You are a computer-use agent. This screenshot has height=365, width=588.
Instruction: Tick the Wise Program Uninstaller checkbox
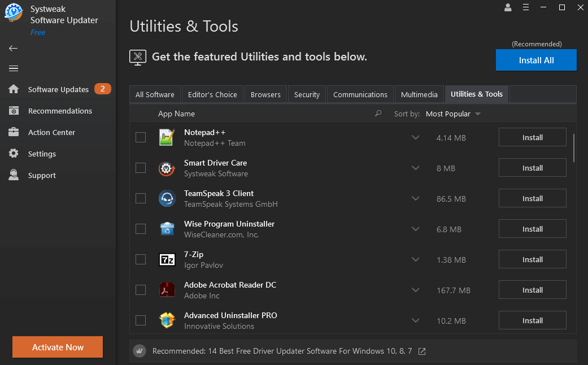pyautogui.click(x=141, y=229)
